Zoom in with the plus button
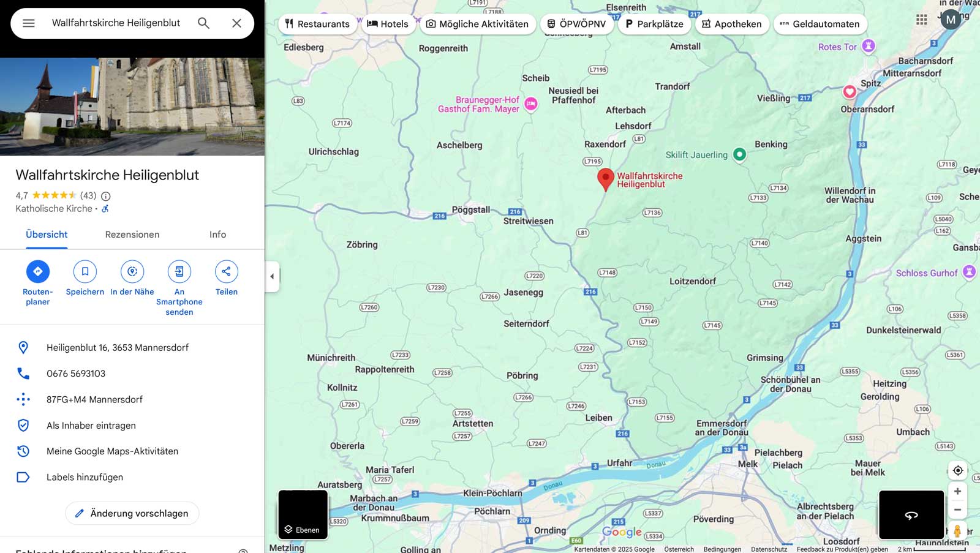Viewport: 980px width, 553px height. click(x=957, y=491)
